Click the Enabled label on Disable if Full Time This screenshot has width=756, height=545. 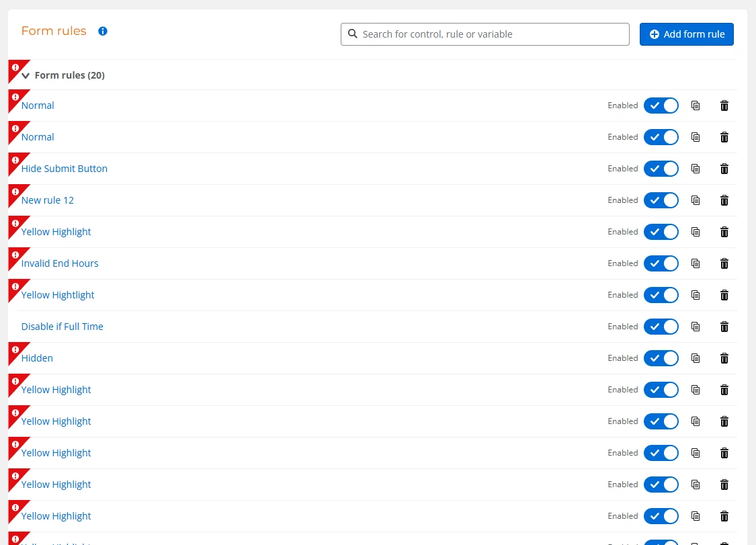[622, 327]
